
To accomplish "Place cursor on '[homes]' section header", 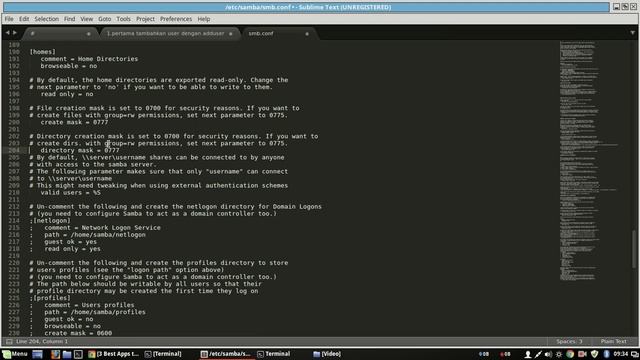I will click(42, 52).
